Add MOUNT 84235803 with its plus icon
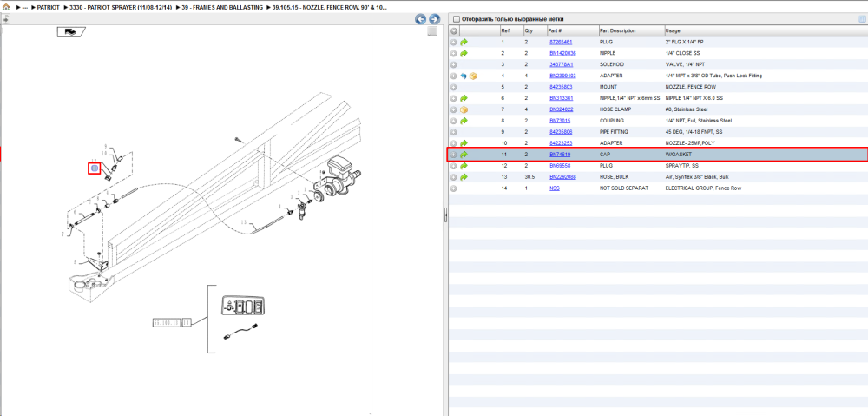The height and width of the screenshot is (416, 868). 453,87
